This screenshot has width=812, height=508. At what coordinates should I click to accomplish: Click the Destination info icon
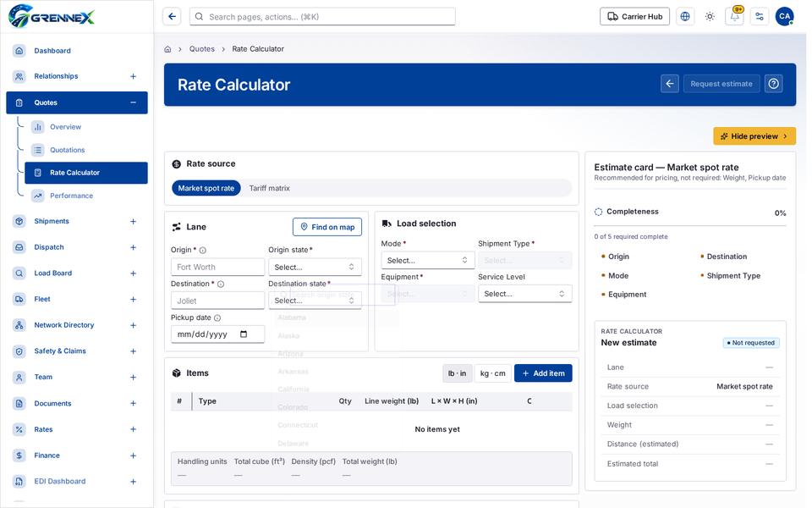pos(221,284)
